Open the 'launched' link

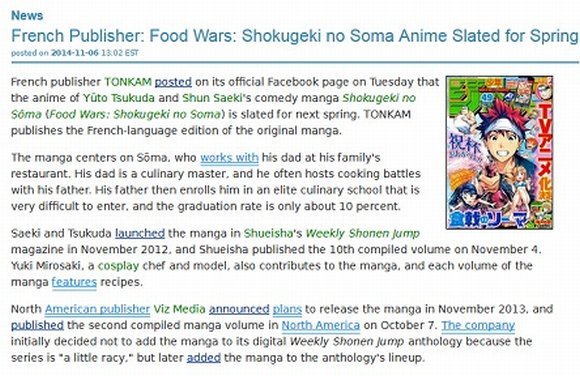[140, 234]
